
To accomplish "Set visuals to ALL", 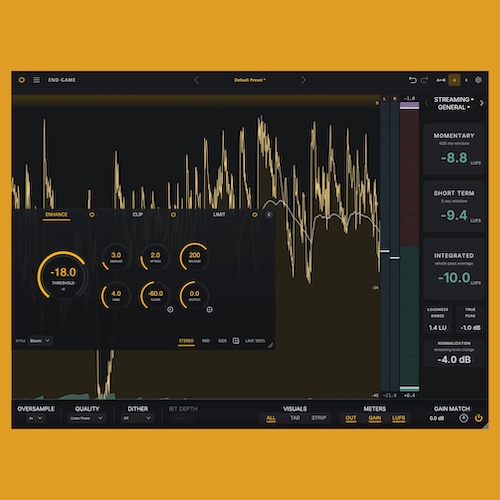I will (271, 418).
